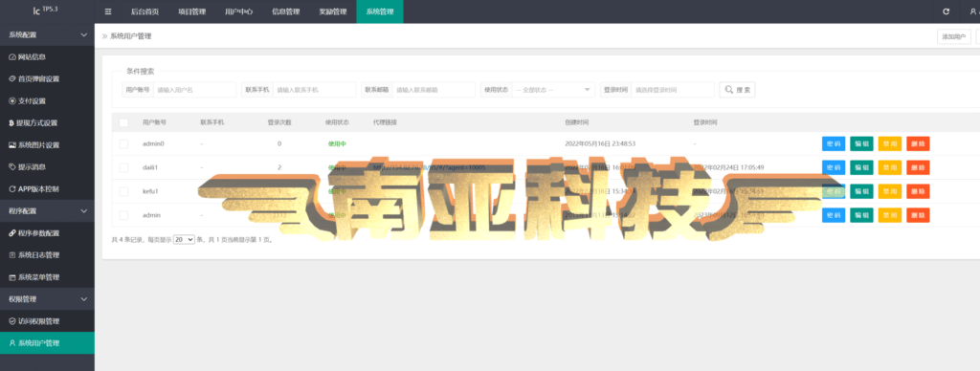Image resolution: width=980 pixels, height=371 pixels.
Task: Click login time 2022年02月24日 17:05:49
Action: click(x=728, y=167)
